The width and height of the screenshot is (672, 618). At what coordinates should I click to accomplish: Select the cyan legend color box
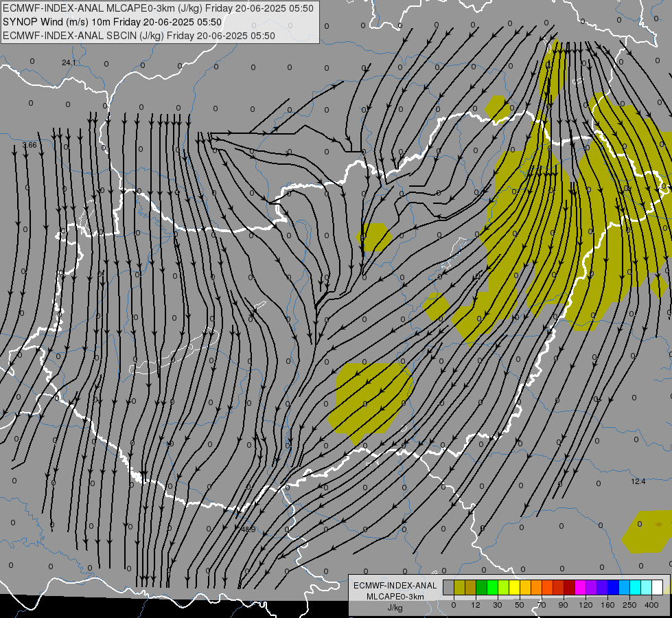coord(635,587)
